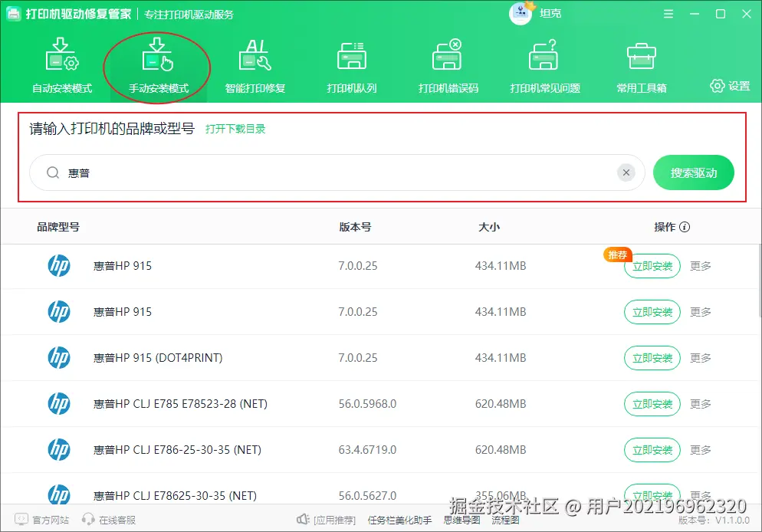Click the user avatar next to 坦克

click(521, 14)
